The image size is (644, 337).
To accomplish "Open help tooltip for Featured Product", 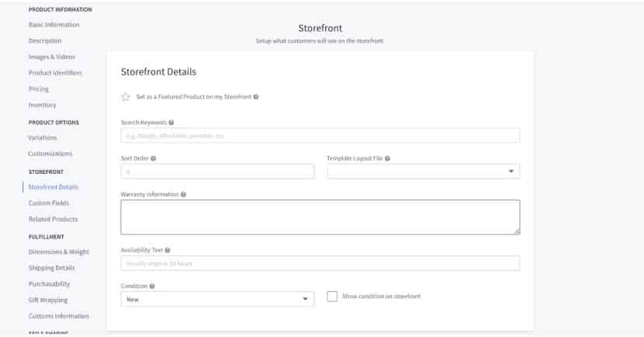I will [x=256, y=97].
